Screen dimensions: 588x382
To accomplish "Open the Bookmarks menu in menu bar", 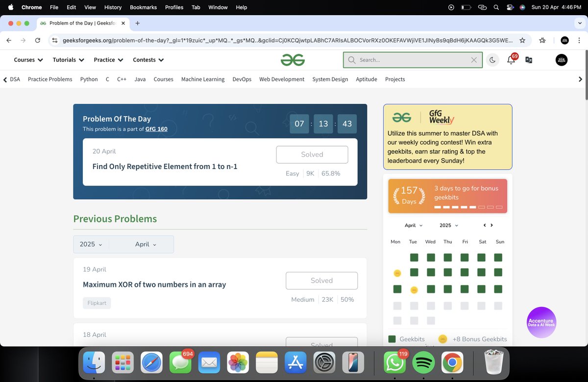I will pyautogui.click(x=143, y=7).
